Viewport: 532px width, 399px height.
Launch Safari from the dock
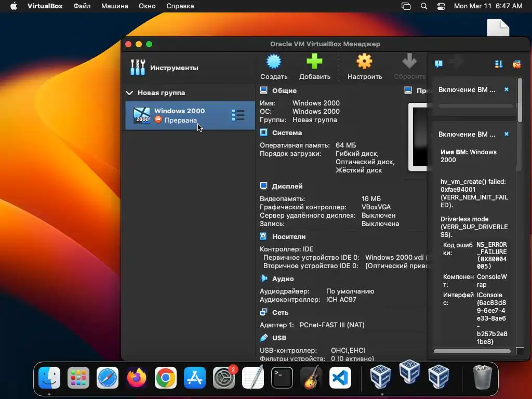108,378
